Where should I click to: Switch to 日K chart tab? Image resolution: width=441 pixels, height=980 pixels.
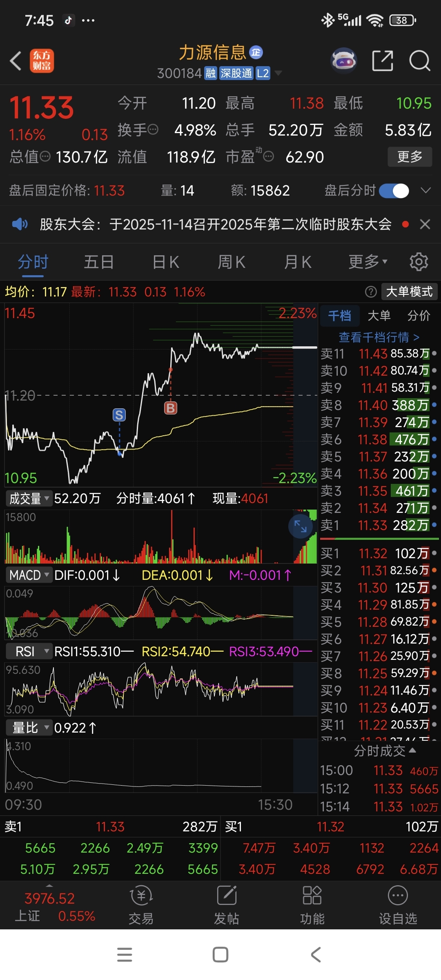pos(165,262)
